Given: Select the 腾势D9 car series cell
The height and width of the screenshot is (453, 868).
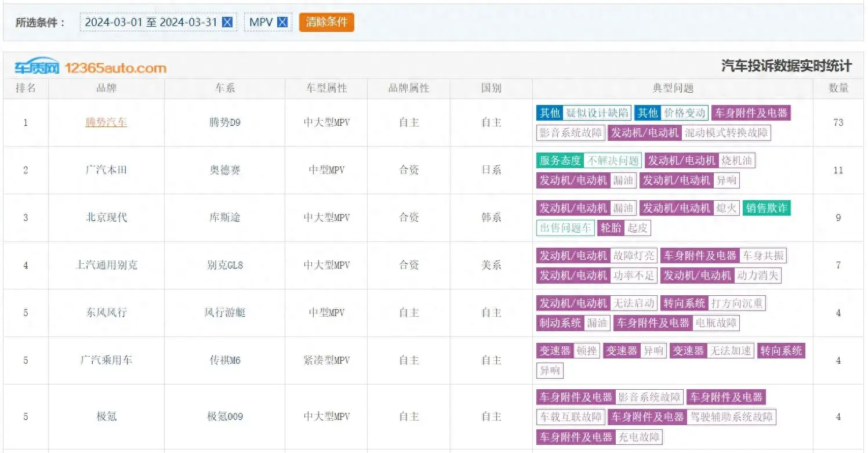Looking at the screenshot, I should coord(224,122).
